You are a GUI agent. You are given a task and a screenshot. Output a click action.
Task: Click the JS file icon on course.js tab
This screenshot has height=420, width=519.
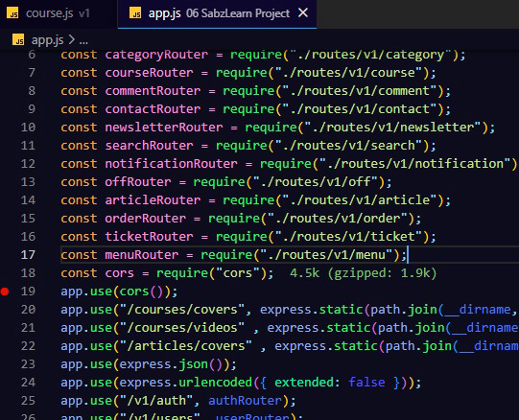click(12, 13)
